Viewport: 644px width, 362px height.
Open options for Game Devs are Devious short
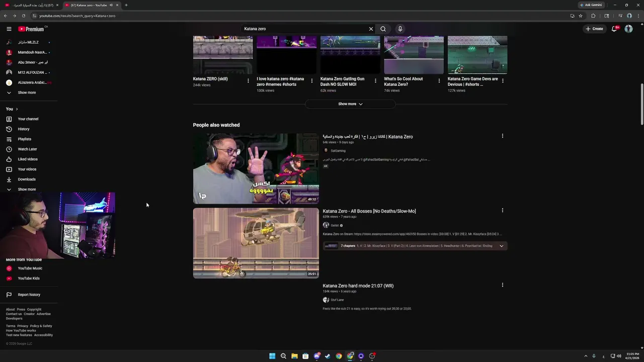tap(503, 80)
